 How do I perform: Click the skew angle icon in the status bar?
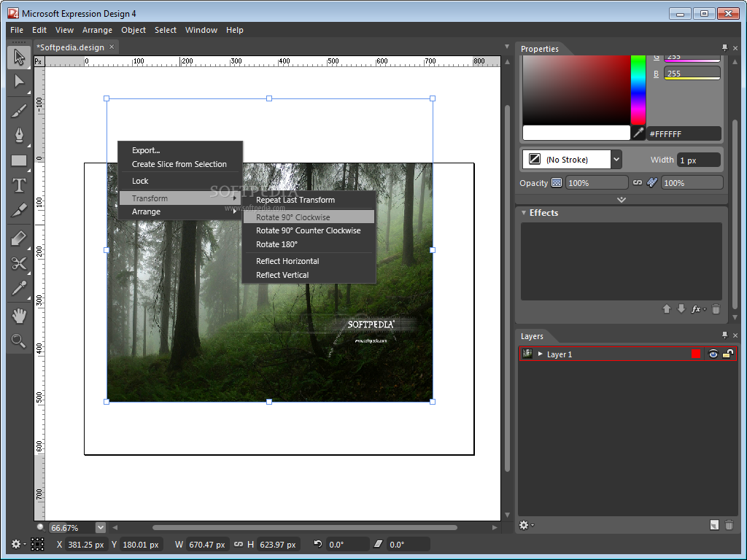(378, 544)
